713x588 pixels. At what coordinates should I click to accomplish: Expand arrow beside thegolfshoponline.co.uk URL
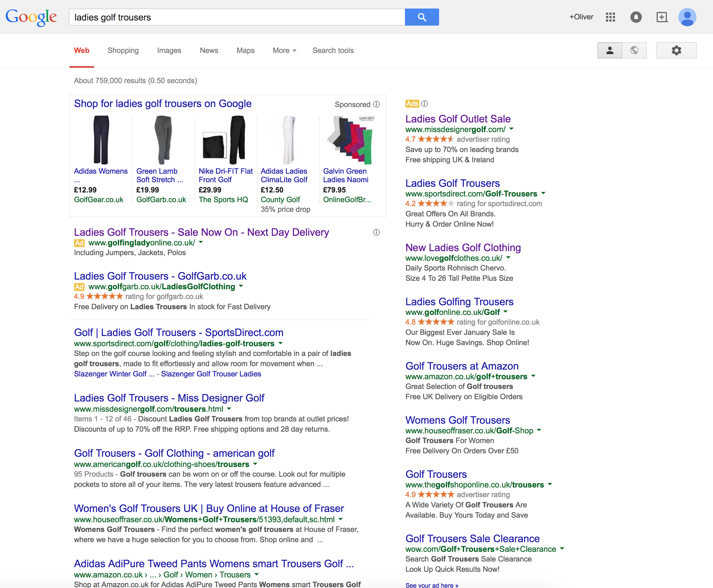coord(550,484)
